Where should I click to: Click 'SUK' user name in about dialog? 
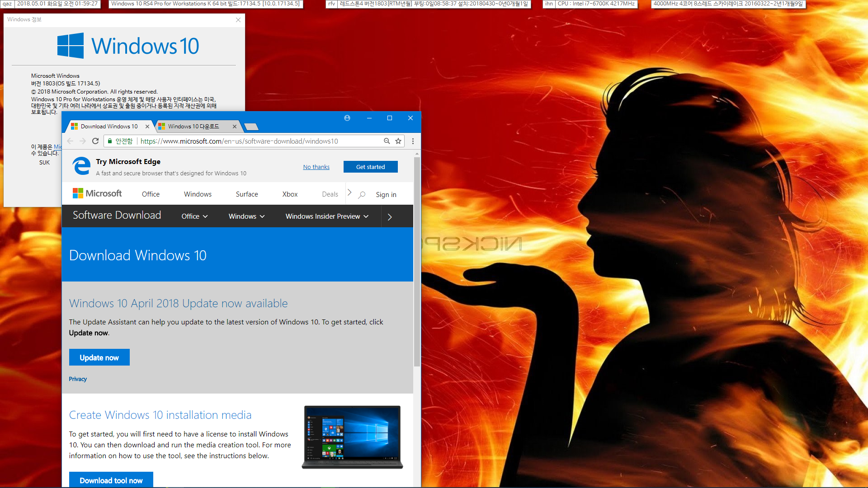[44, 163]
